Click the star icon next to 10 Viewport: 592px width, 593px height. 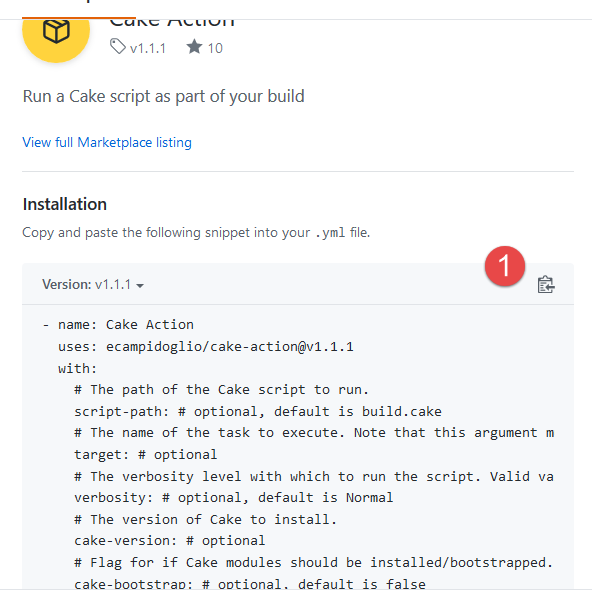[194, 47]
